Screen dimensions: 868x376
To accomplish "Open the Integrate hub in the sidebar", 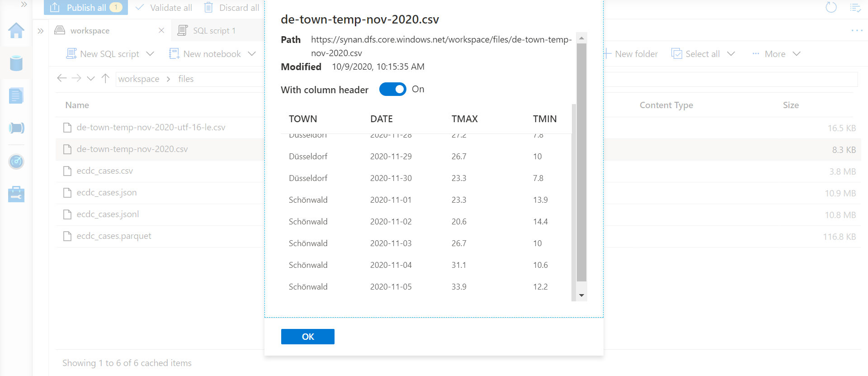I will 16,128.
